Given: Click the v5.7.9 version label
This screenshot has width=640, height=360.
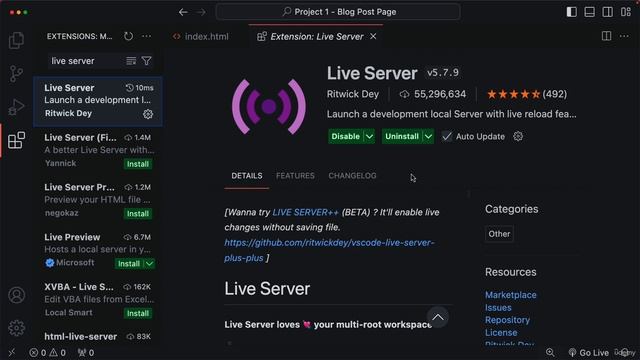Looking at the screenshot, I should point(443,73).
